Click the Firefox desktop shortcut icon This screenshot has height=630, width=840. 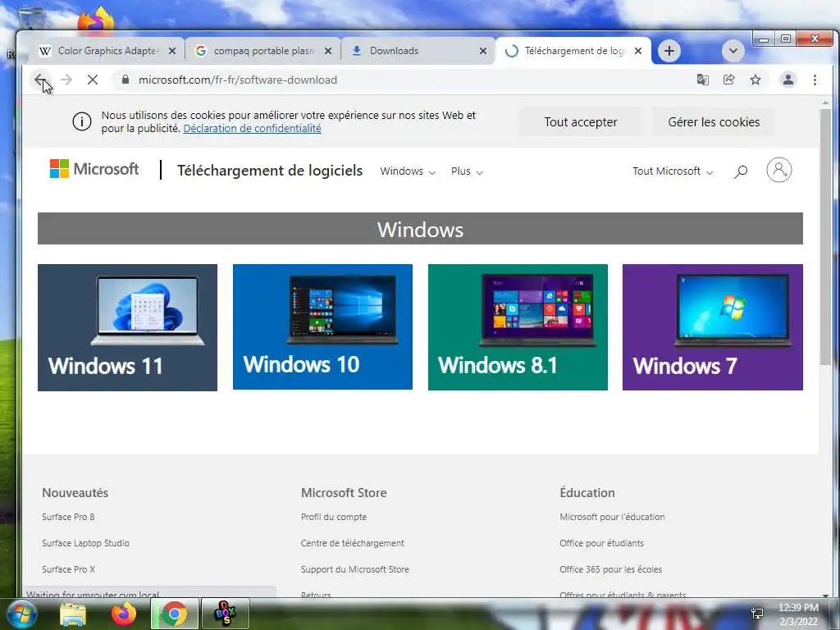click(x=97, y=20)
